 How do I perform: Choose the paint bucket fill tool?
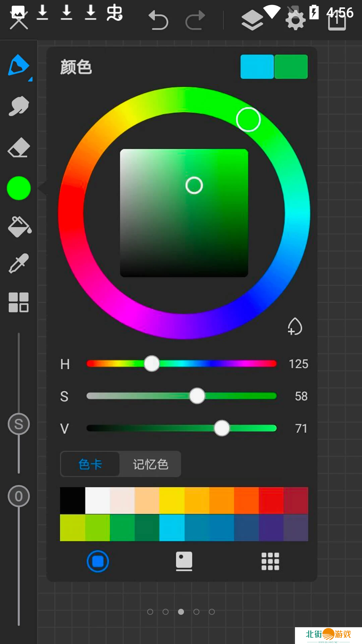pos(19,227)
